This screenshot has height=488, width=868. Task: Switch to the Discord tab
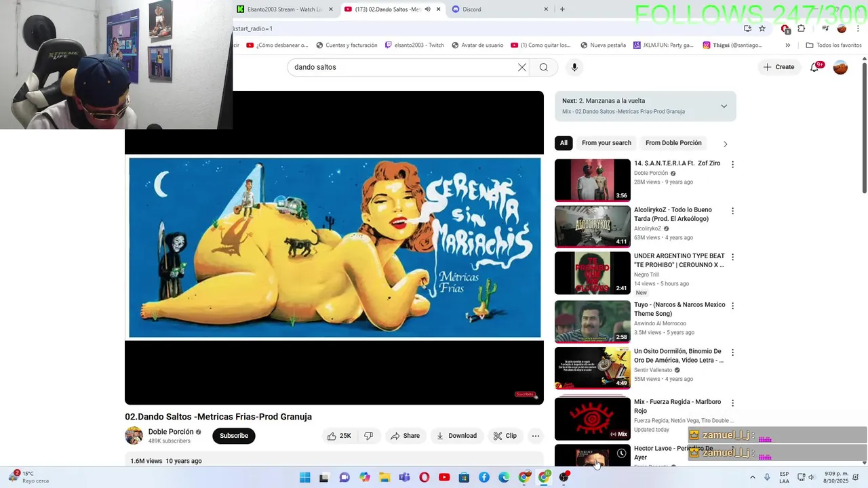498,9
